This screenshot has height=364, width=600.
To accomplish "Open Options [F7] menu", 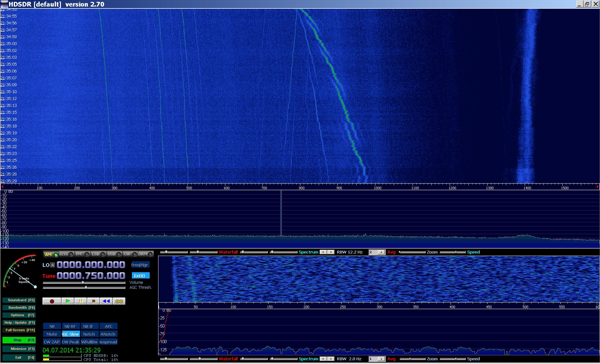I will pos(19,315).
